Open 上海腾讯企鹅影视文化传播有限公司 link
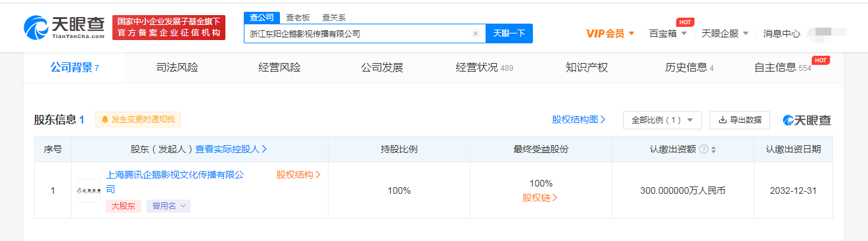Viewport: 868px width, 241px height. (x=175, y=181)
